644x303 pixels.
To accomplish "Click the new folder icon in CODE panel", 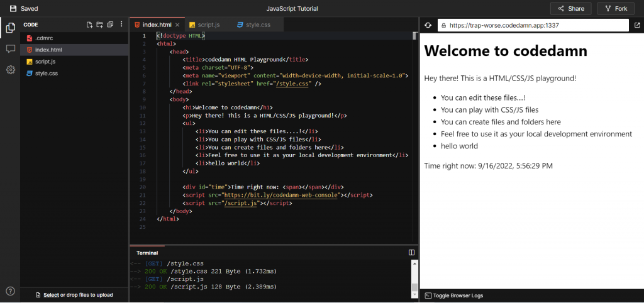I will coord(99,25).
